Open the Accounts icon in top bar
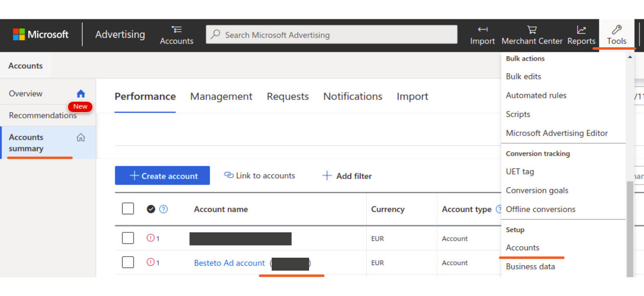This screenshot has width=644, height=296. 176,30
